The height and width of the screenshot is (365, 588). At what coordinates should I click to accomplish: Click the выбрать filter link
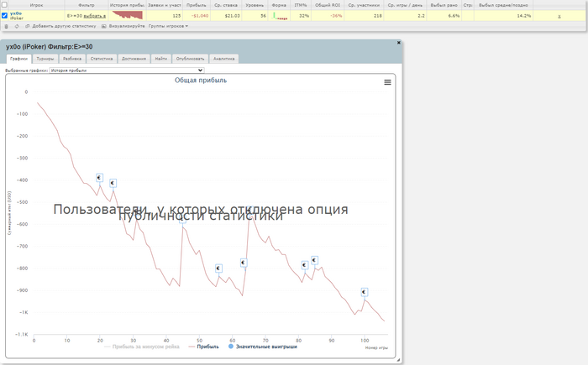pos(94,16)
